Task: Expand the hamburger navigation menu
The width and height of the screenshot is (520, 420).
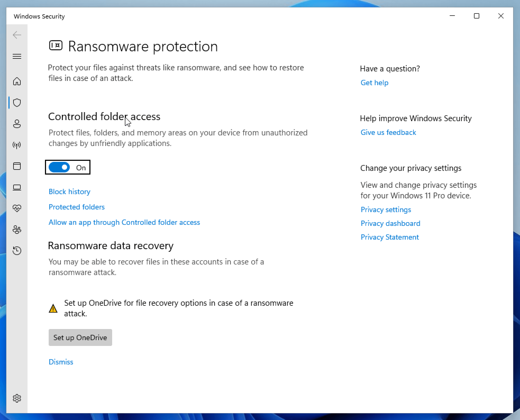Action: coord(17,56)
